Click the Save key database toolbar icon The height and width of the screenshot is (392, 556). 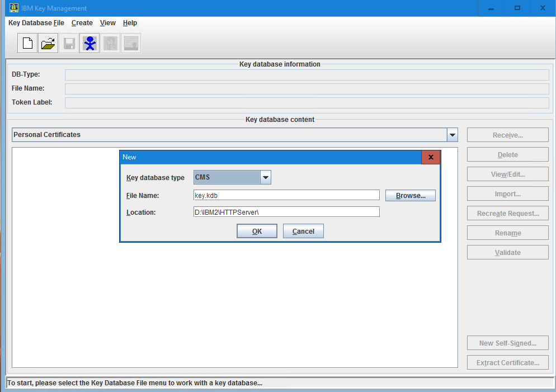coord(68,43)
